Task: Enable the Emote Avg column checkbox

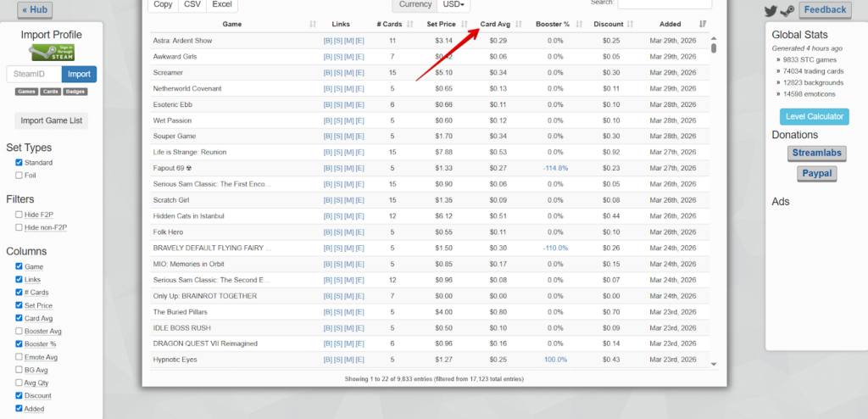Action: 19,357
